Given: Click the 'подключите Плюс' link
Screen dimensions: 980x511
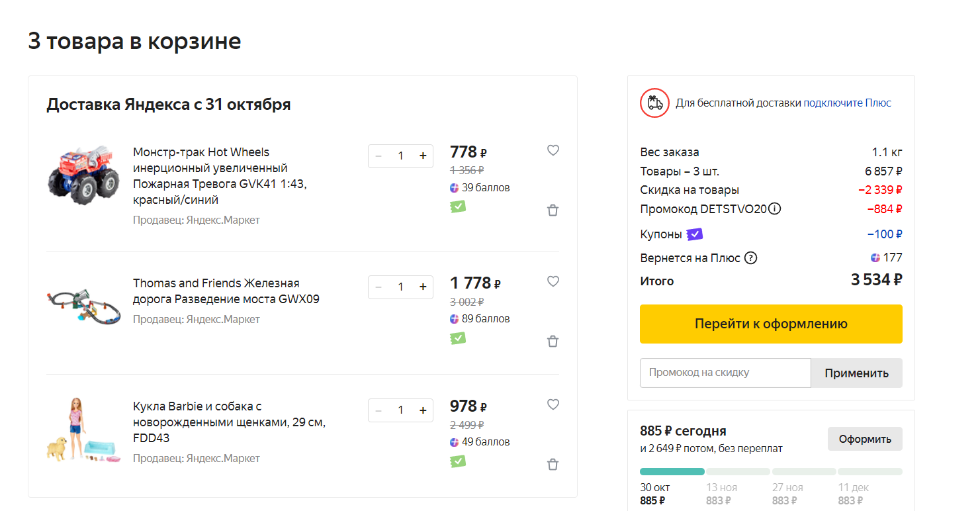Looking at the screenshot, I should (847, 103).
